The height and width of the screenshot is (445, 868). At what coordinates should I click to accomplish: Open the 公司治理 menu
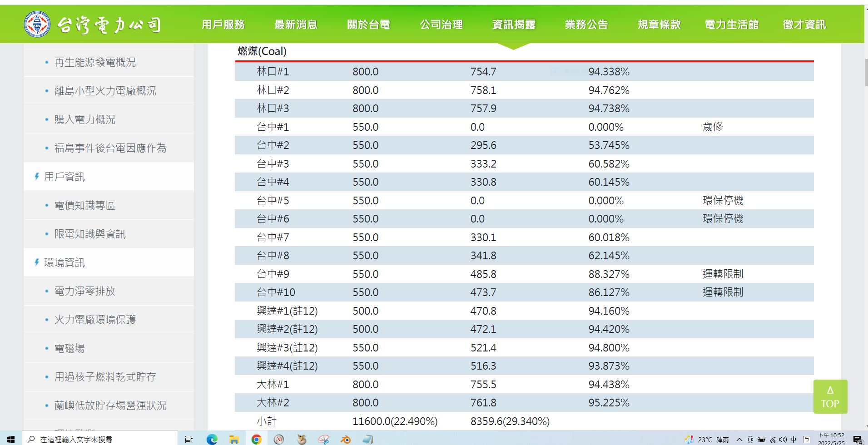(441, 25)
